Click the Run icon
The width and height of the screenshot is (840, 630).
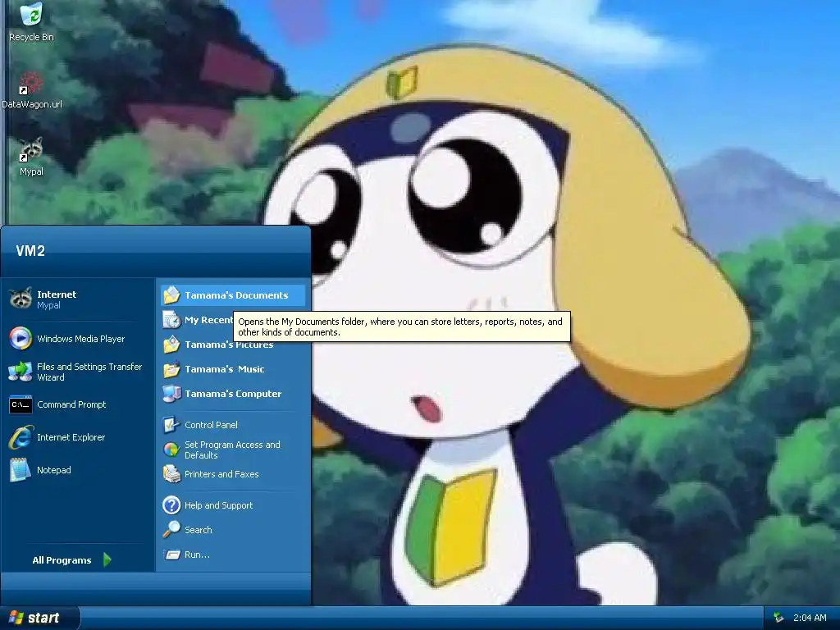(171, 555)
